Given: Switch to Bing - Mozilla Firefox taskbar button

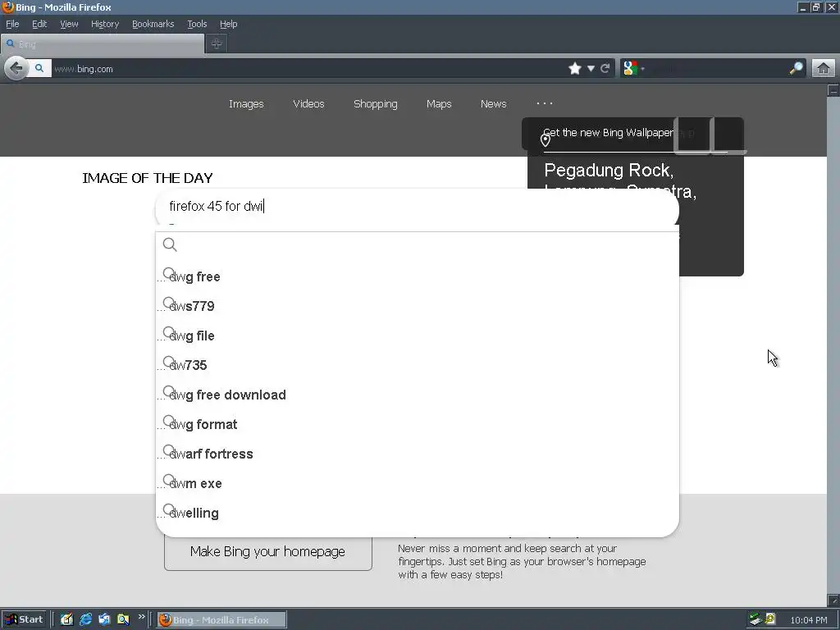Looking at the screenshot, I should click(221, 620).
